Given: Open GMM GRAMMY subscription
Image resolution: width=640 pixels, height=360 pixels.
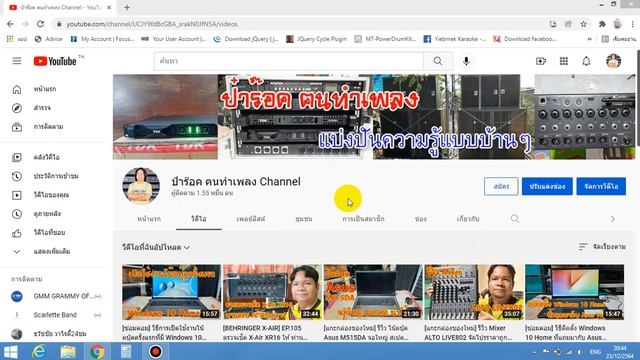Looking at the screenshot, I should [x=56, y=296].
